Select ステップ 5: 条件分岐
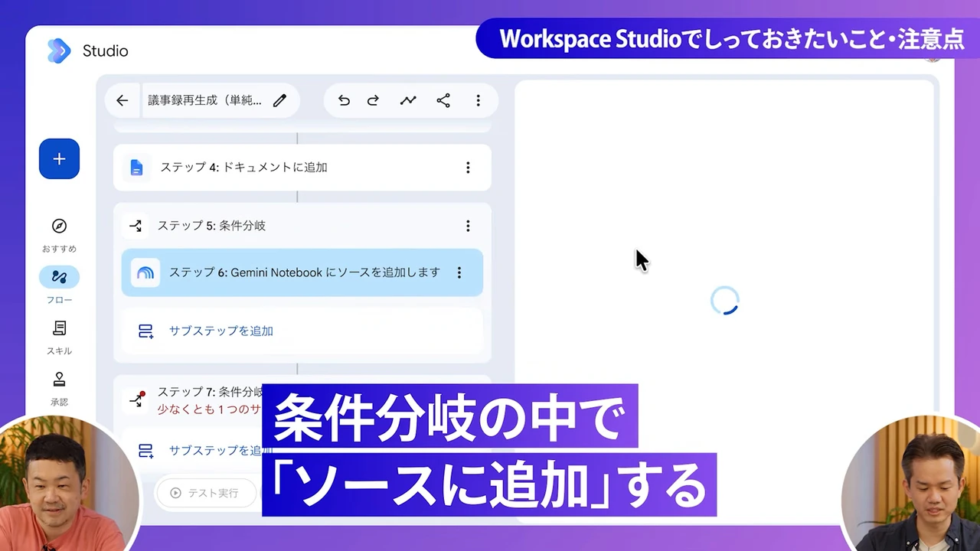The height and width of the screenshot is (551, 980). [302, 226]
